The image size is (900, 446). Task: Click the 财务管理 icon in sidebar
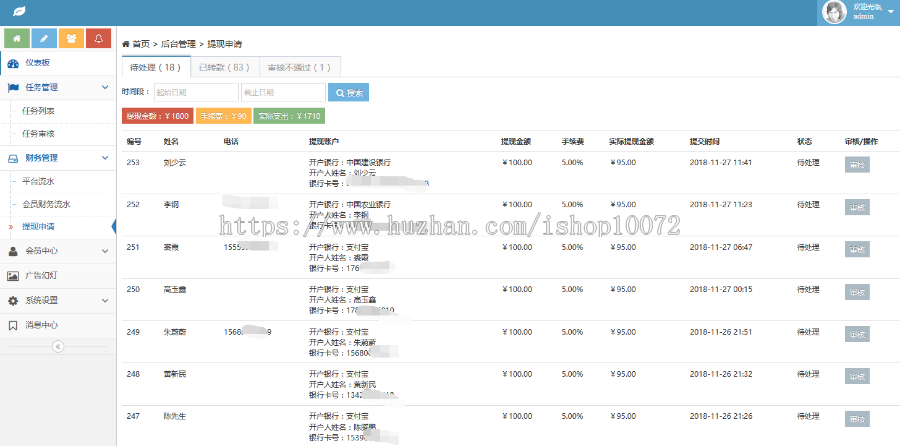click(13, 158)
